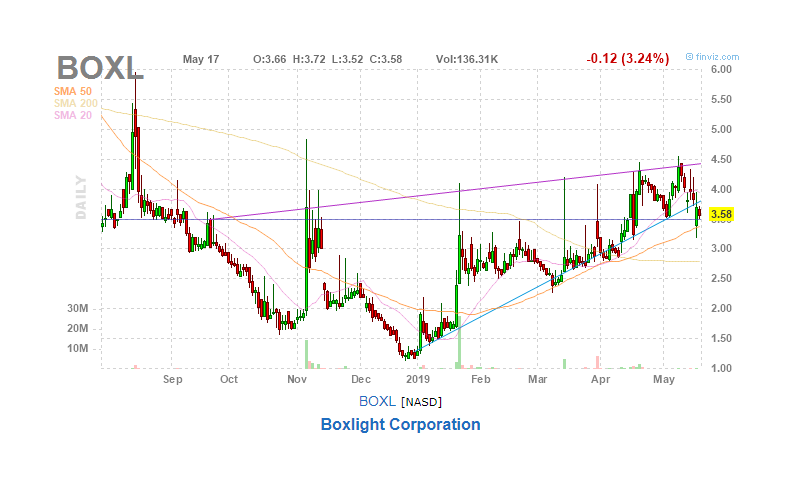This screenshot has height=486, width=794.
Task: Click the Apr month axis label
Action: (x=601, y=379)
